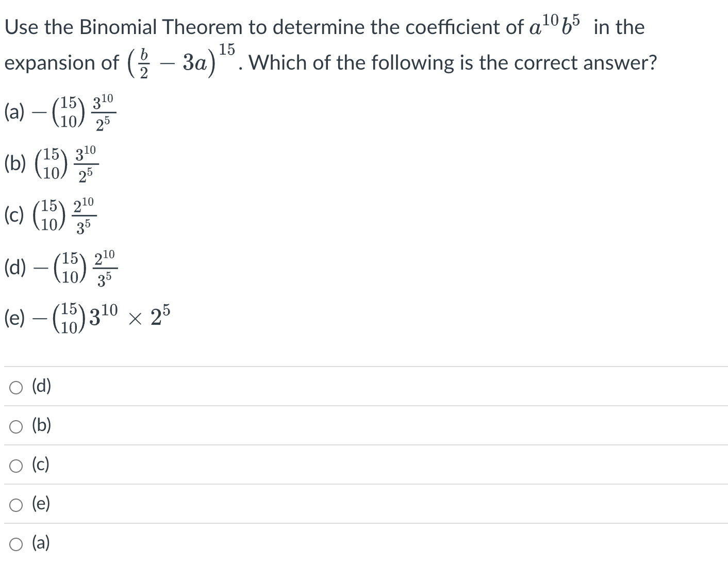Select radio button for answer (c)

(15, 465)
